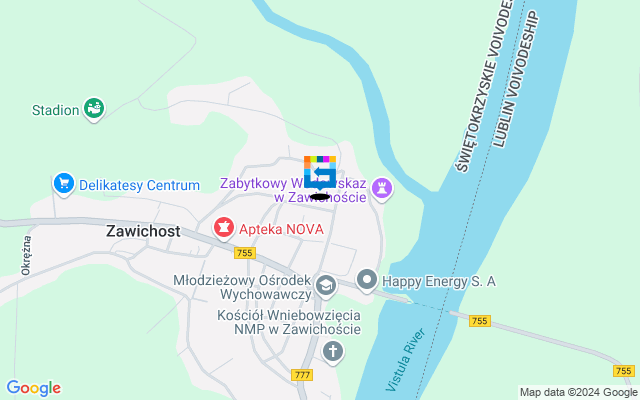The width and height of the screenshot is (640, 400).
Task: Open the Apteka NOVA pharmacy marker
Action: point(224,229)
